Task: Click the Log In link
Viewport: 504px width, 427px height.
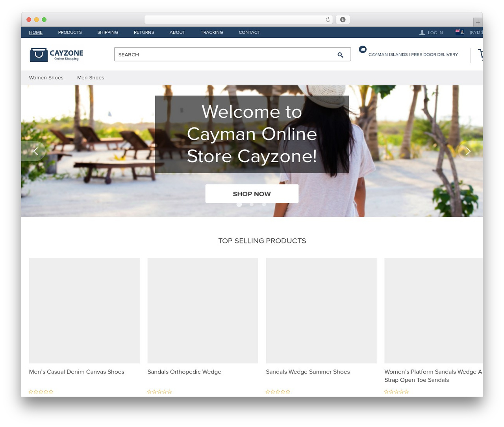Action: tap(435, 33)
